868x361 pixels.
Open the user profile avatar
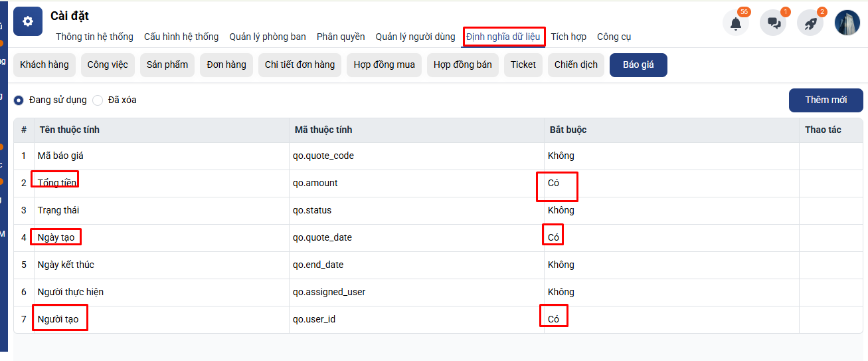point(847,23)
